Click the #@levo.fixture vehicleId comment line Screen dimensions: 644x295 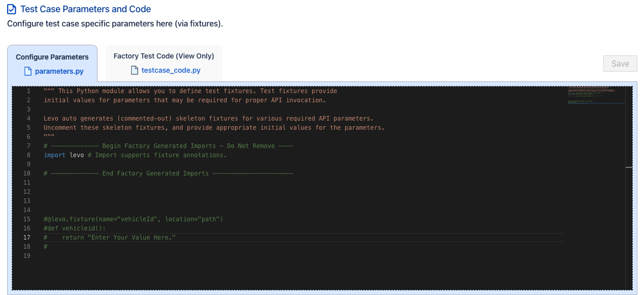click(133, 219)
